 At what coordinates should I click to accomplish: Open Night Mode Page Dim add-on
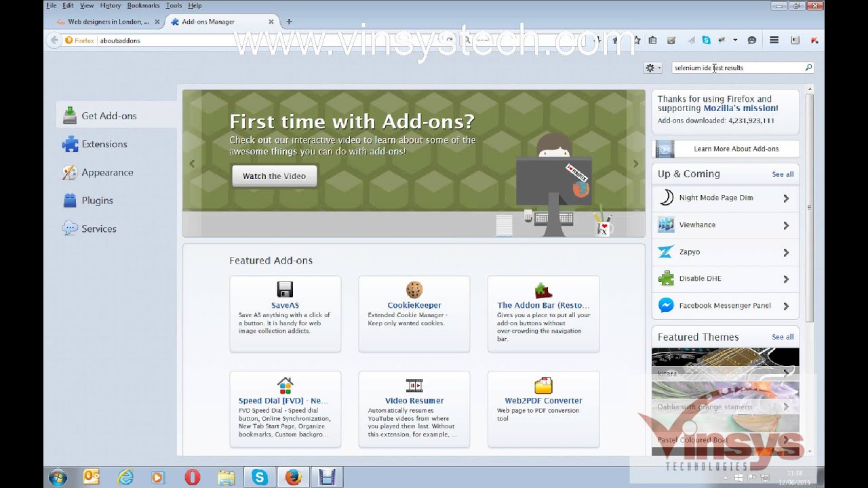[726, 198]
